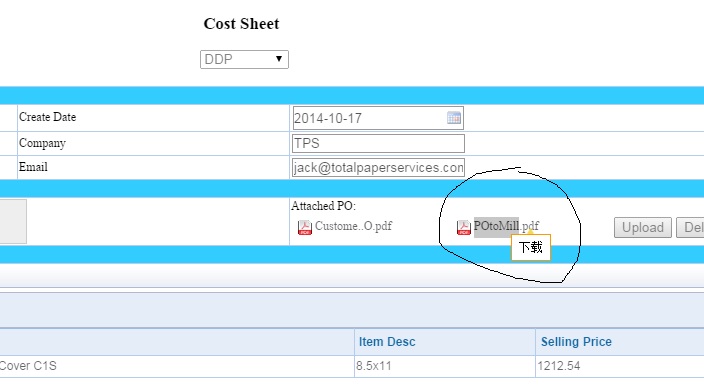The height and width of the screenshot is (385, 704).
Task: Focus the Create Date field 2014-10-17
Action: point(378,118)
